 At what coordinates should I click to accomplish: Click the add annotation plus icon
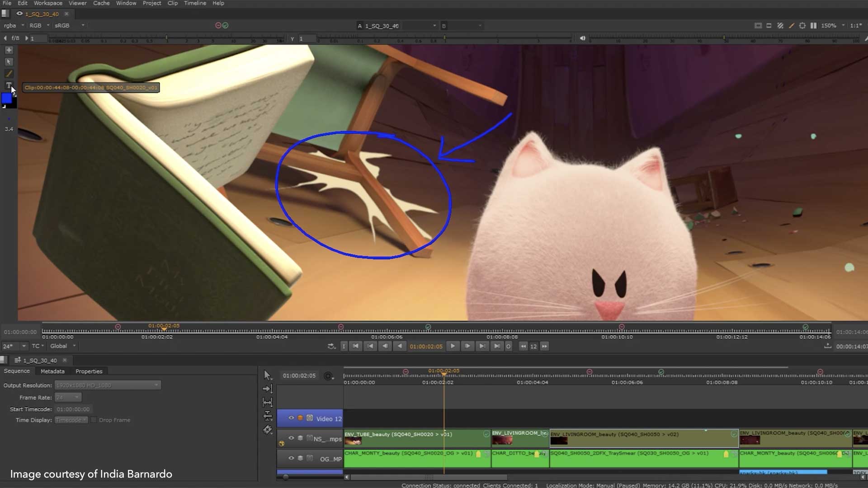point(9,50)
